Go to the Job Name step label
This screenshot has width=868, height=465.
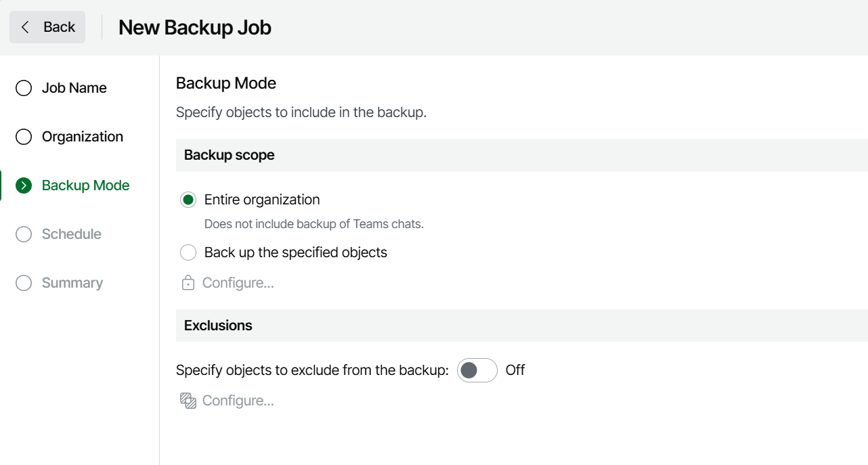(74, 88)
